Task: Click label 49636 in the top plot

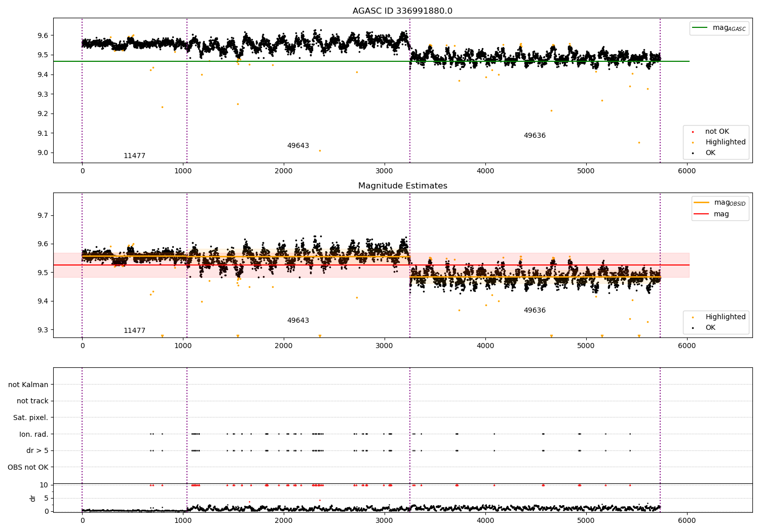Action: point(535,136)
